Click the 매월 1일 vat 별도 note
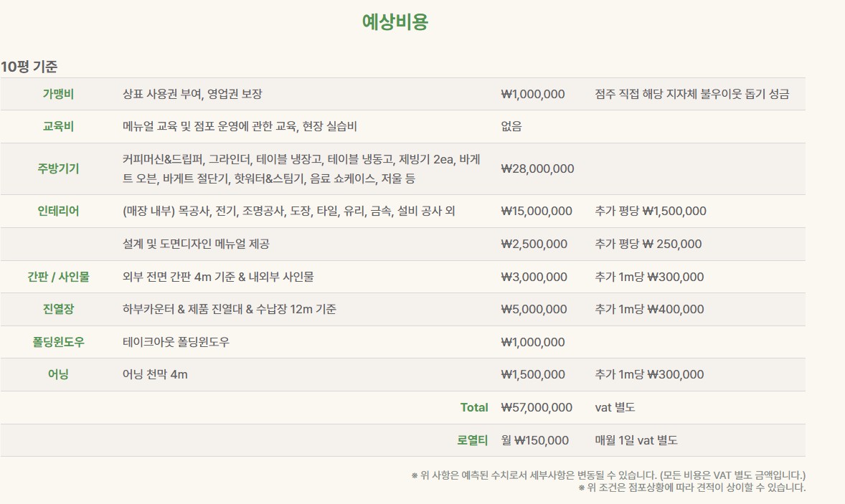The image size is (845, 504). tap(636, 440)
